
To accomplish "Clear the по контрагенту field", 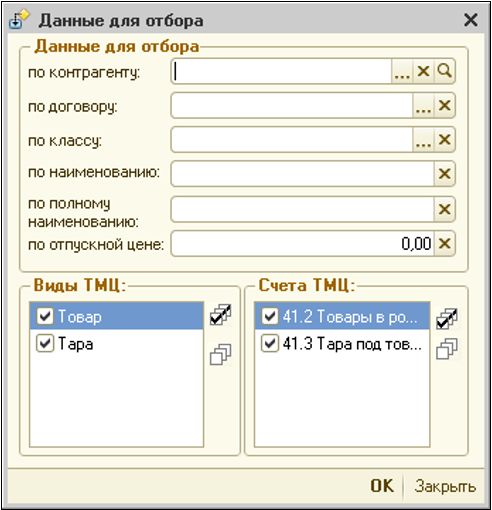I will (x=423, y=71).
